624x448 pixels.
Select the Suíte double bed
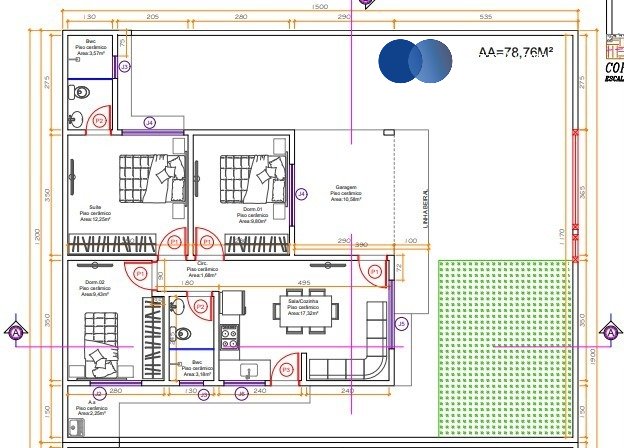click(x=153, y=179)
